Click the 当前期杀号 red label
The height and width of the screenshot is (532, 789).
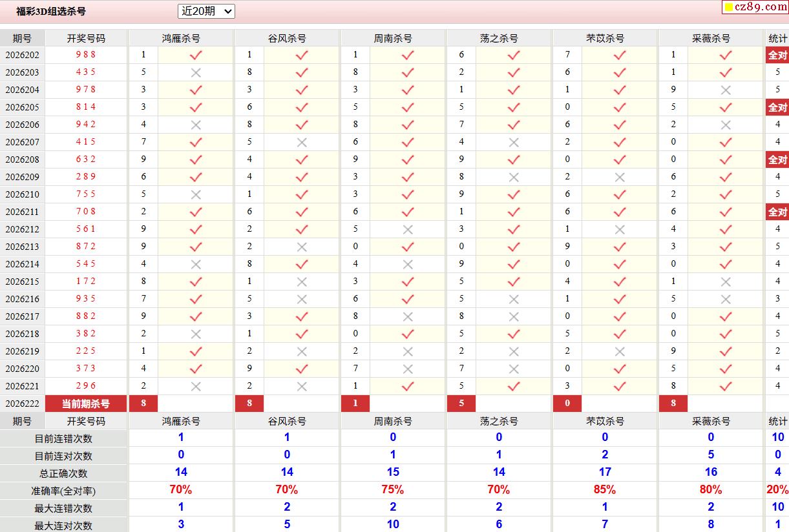tap(86, 404)
